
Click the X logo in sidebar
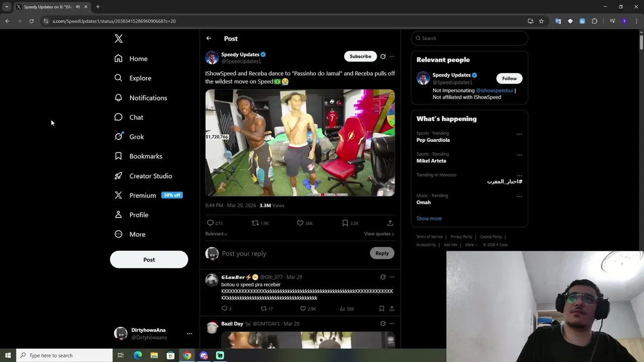[118, 39]
